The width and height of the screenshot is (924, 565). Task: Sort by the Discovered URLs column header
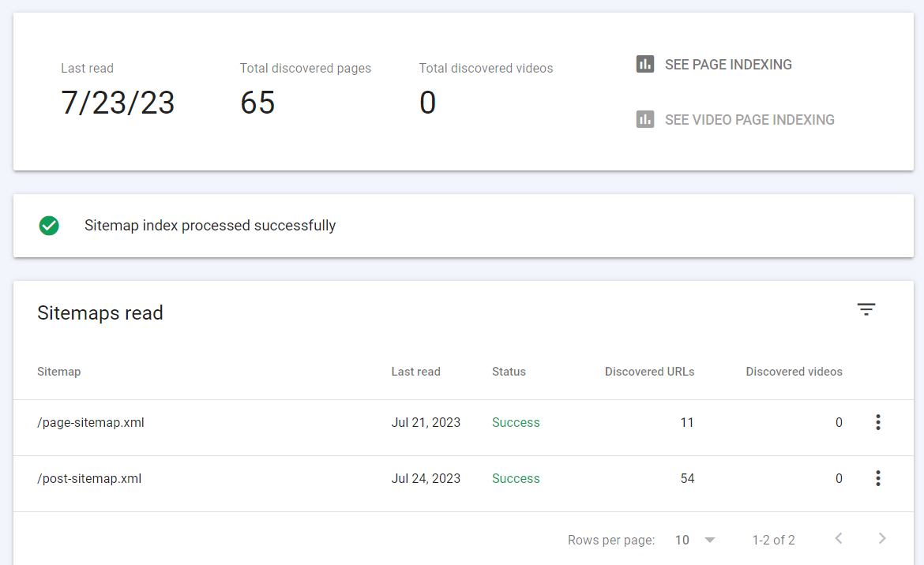click(649, 372)
